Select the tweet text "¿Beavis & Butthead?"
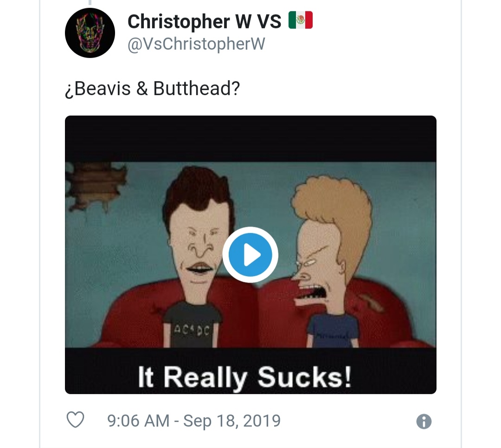This screenshot has height=448, width=501. [x=152, y=88]
